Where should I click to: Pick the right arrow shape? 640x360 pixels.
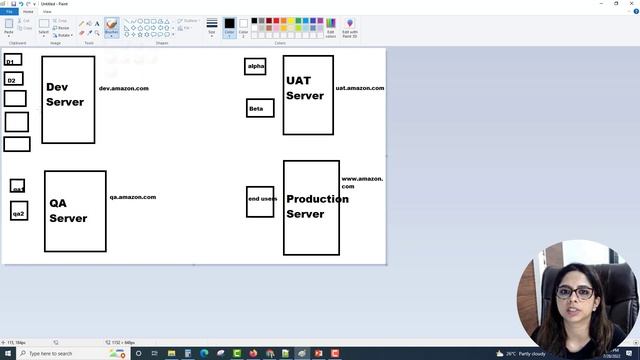pyautogui.click(x=153, y=28)
